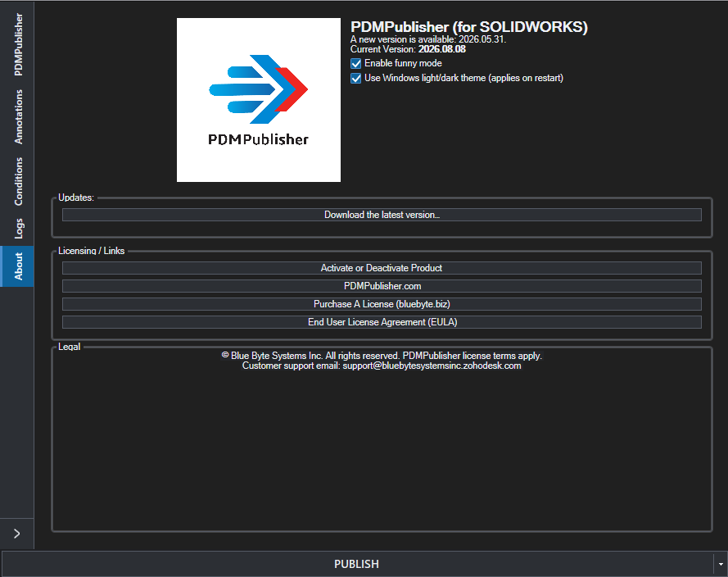Click the Current Version 2026.08.08 text
Viewport: 728px width, 577px height.
(x=408, y=49)
